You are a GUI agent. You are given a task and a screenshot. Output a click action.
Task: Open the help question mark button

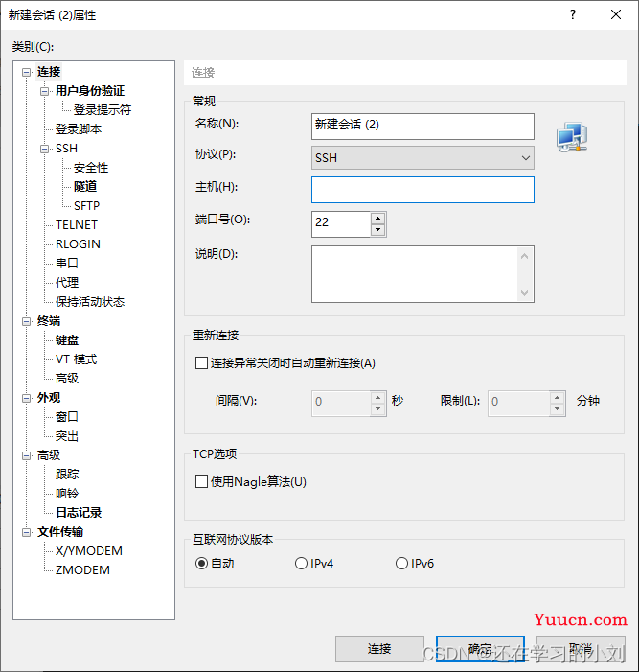coord(573,15)
